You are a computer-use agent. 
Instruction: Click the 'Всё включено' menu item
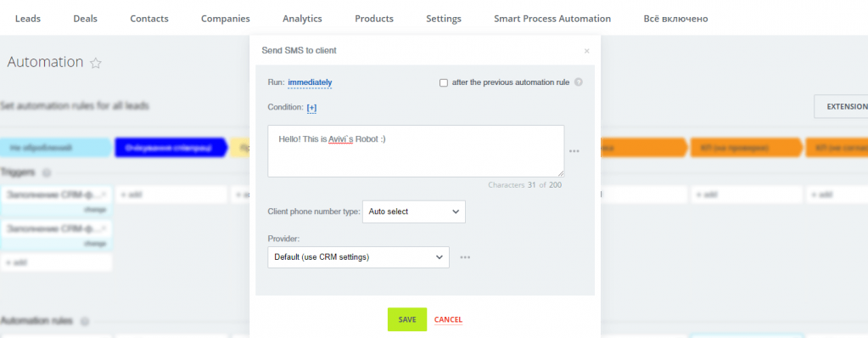(x=676, y=19)
